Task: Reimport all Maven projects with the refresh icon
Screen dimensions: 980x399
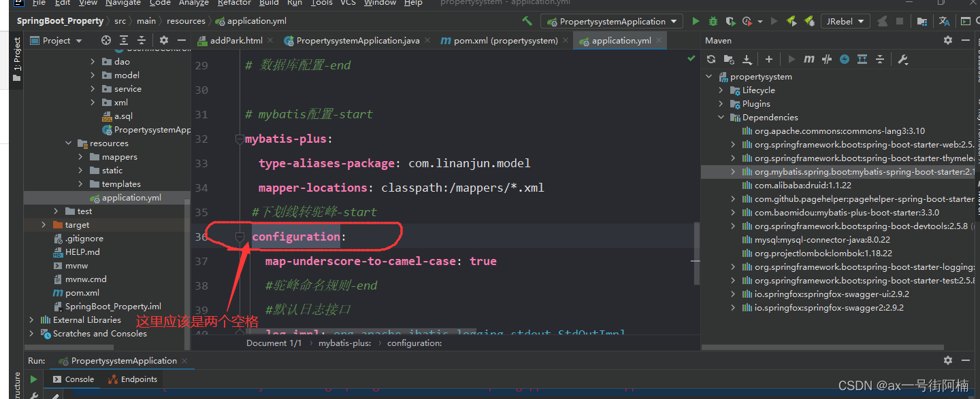Action: click(711, 60)
